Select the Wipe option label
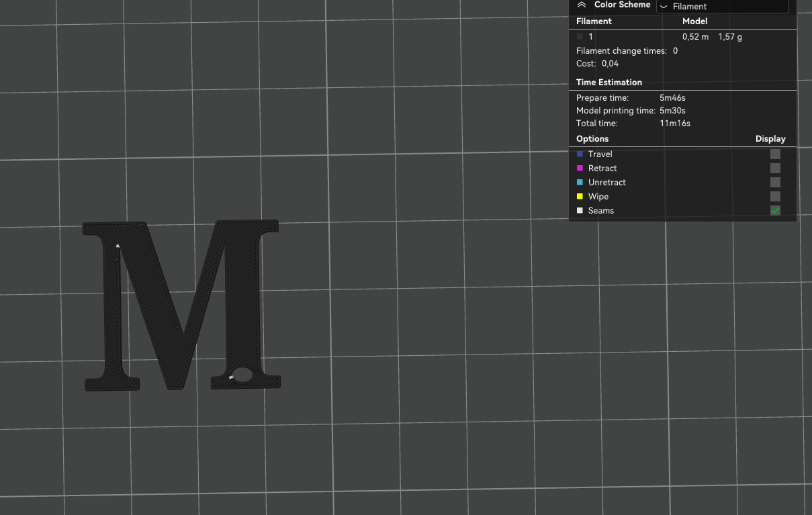The width and height of the screenshot is (812, 515). tap(598, 197)
